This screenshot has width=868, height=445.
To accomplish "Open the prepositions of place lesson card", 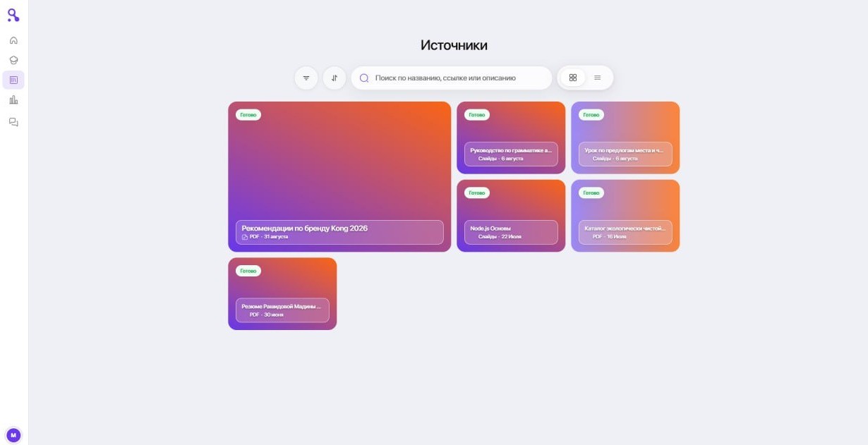I will (625, 138).
